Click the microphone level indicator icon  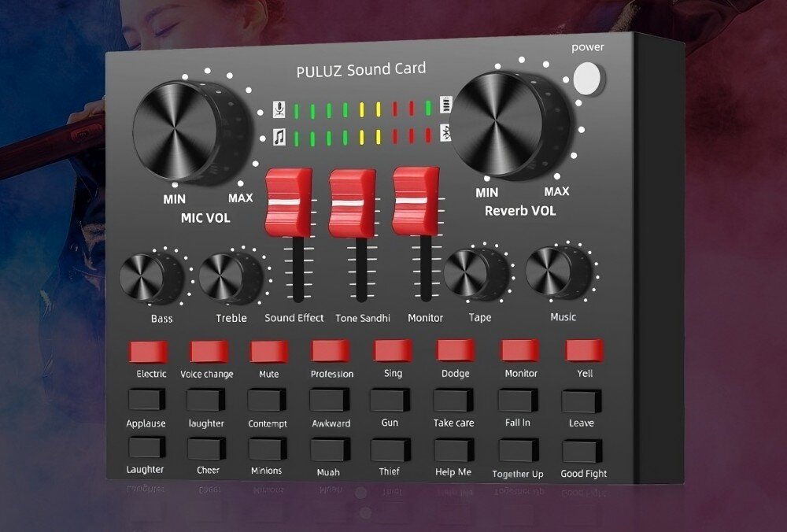[x=279, y=109]
